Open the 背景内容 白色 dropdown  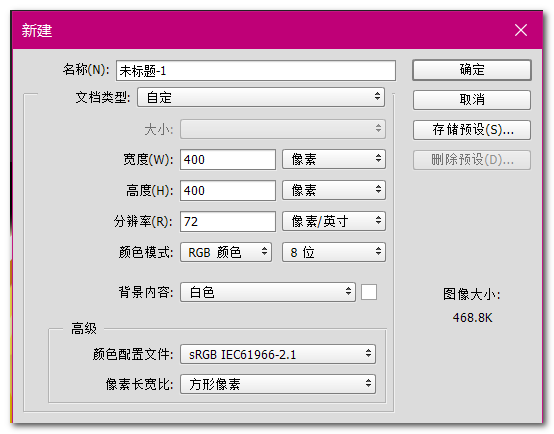267,292
